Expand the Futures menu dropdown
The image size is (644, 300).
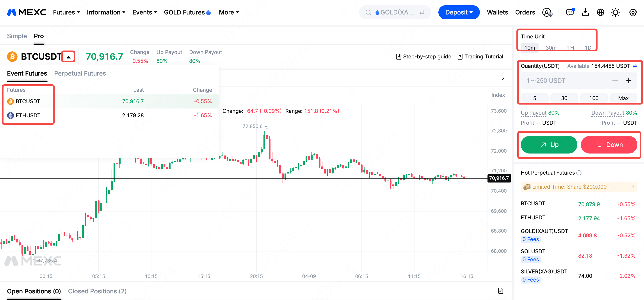click(x=66, y=12)
